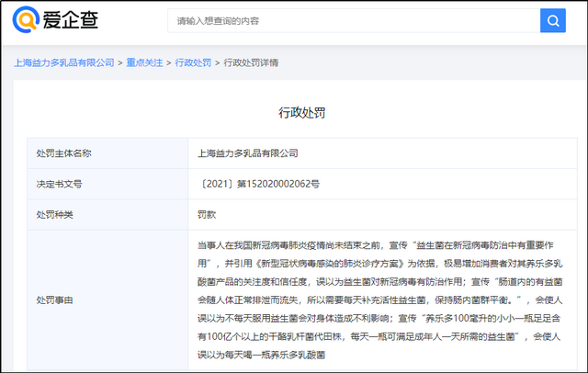Click the 爱企查 paw logo icon

coord(27,19)
